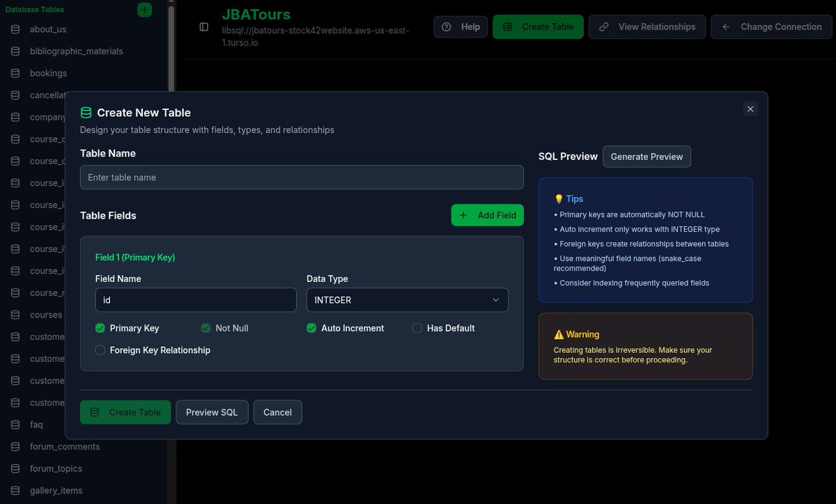Select the bookings table icon in sidebar
836x504 pixels.
[15, 73]
